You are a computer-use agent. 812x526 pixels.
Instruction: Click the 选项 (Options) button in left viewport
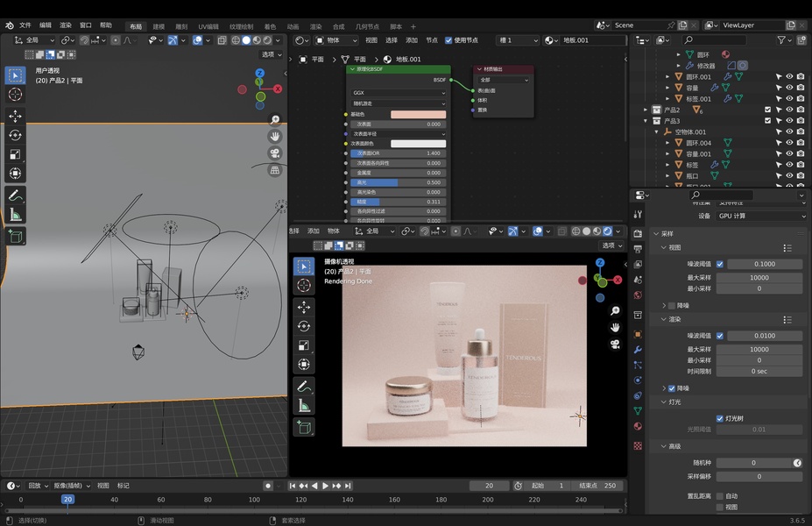point(272,54)
